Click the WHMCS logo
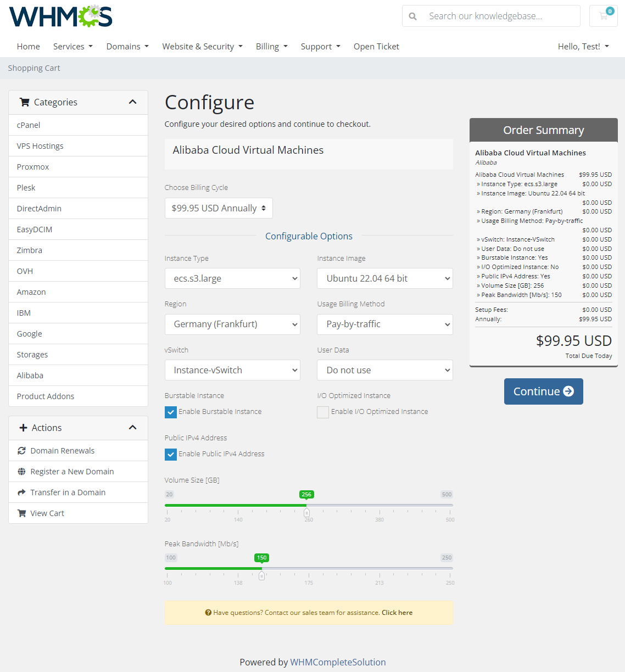This screenshot has height=672, width=625. [x=60, y=16]
